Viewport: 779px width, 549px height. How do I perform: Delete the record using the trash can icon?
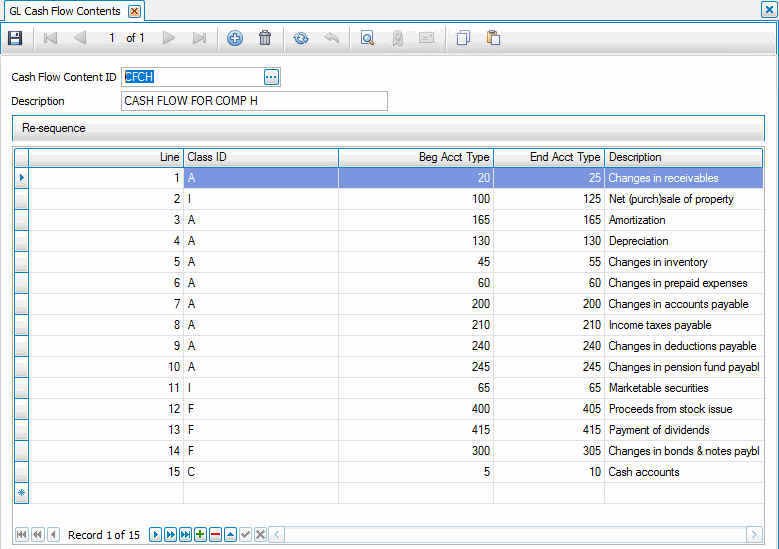click(x=265, y=38)
